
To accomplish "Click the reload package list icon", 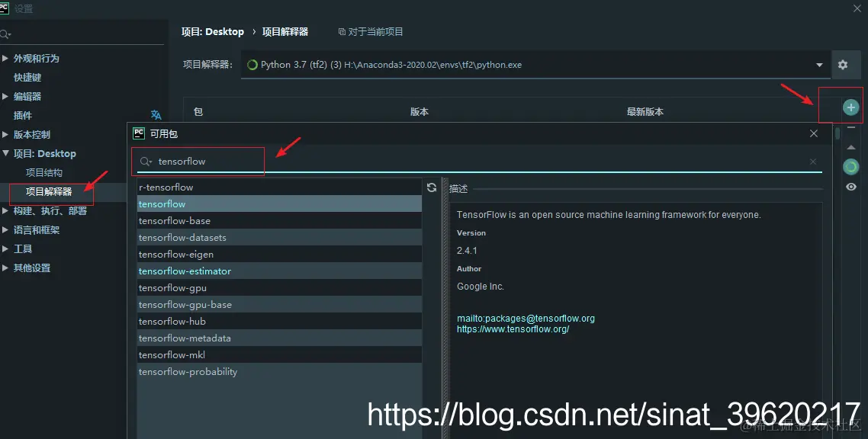I will click(432, 188).
